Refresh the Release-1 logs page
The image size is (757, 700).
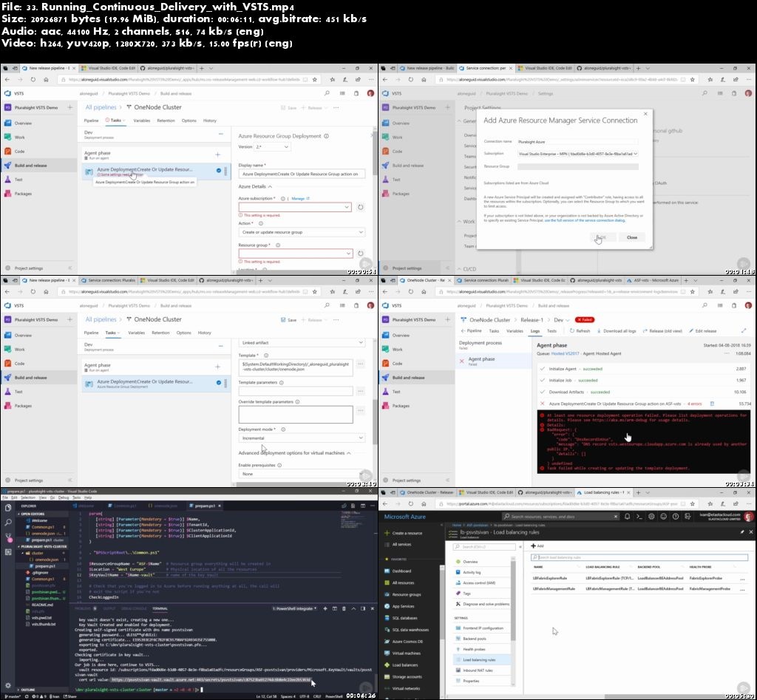click(580, 330)
